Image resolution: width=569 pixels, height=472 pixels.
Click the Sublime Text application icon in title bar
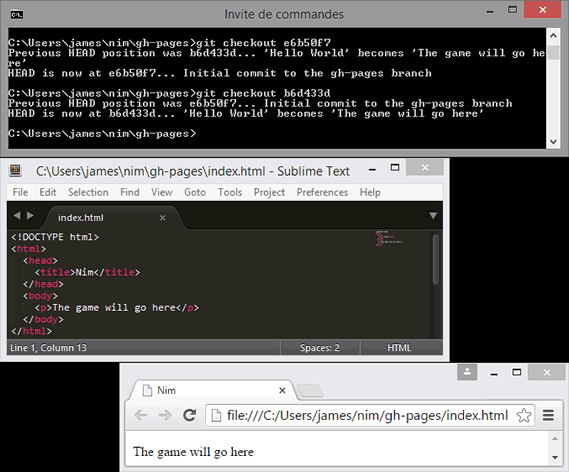pos(15,170)
